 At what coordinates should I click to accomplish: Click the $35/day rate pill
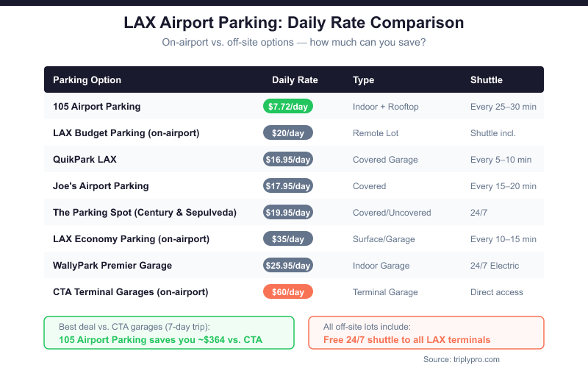pos(288,239)
